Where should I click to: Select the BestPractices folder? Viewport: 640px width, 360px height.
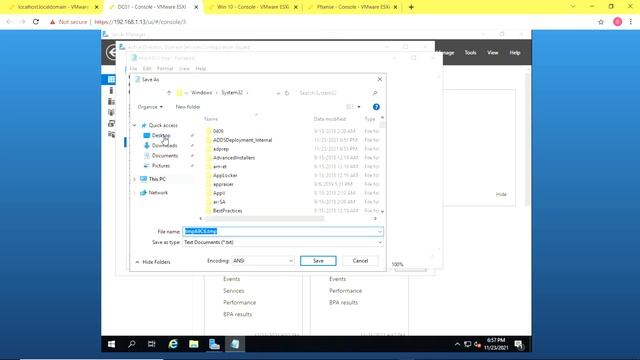(x=227, y=211)
